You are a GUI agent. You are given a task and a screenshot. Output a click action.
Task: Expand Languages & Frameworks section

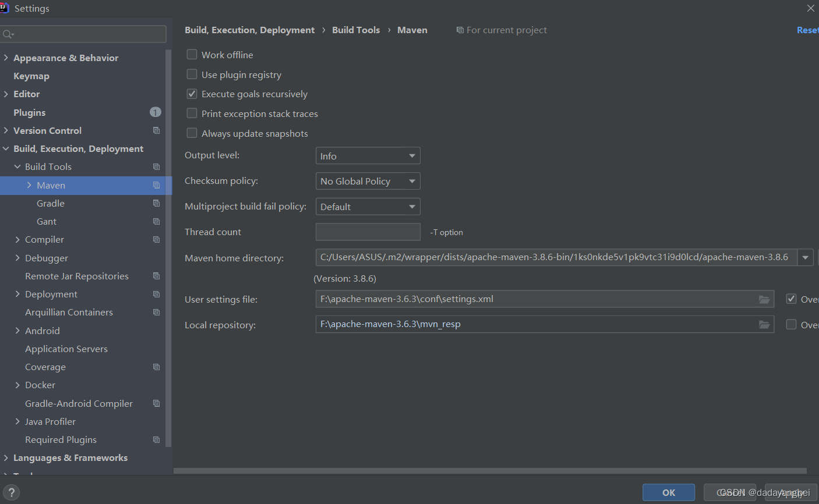(x=6, y=457)
